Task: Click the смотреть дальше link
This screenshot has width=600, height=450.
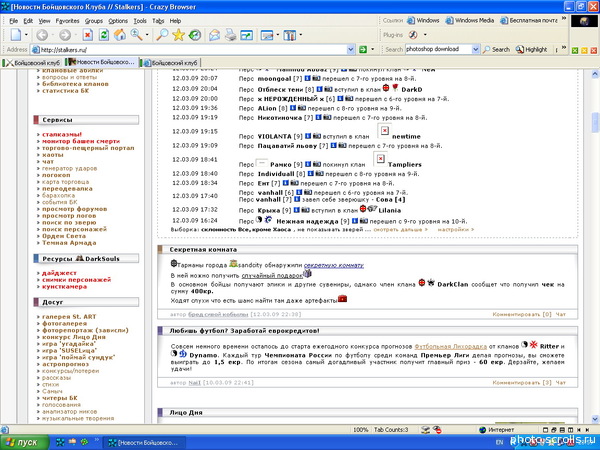Action: [401, 230]
